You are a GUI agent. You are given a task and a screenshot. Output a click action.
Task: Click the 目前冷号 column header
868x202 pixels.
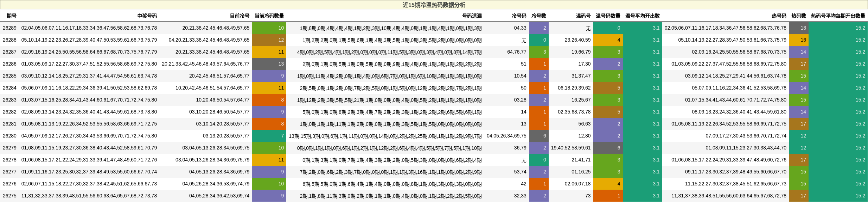(240, 16)
